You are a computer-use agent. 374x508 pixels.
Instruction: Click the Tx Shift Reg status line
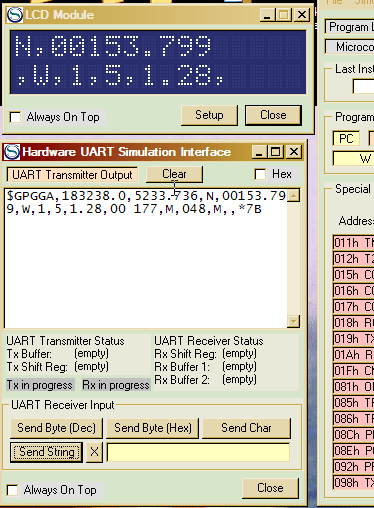click(x=58, y=367)
